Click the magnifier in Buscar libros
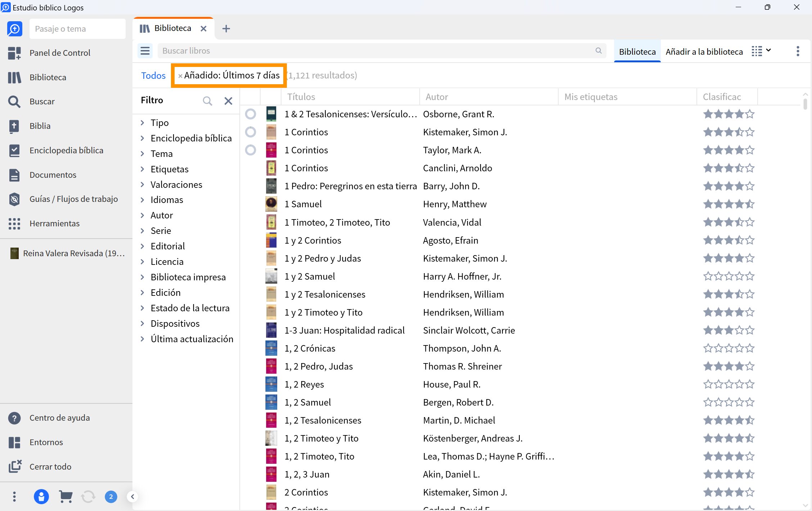 [x=599, y=51]
